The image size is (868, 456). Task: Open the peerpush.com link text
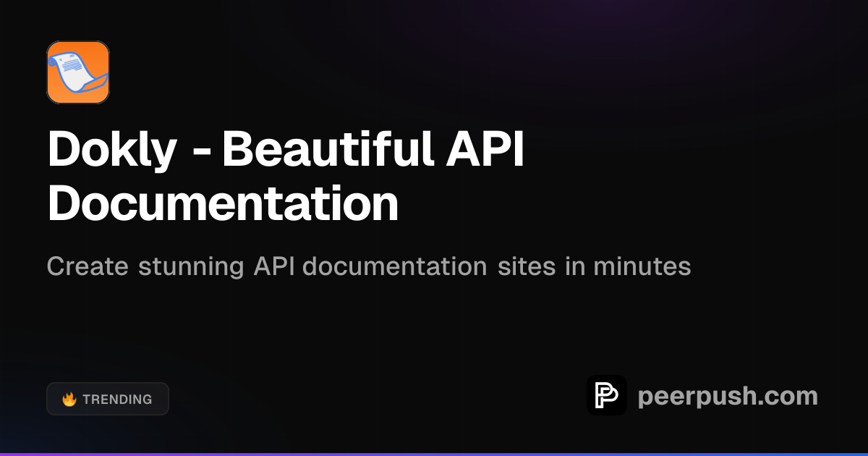[728, 396]
